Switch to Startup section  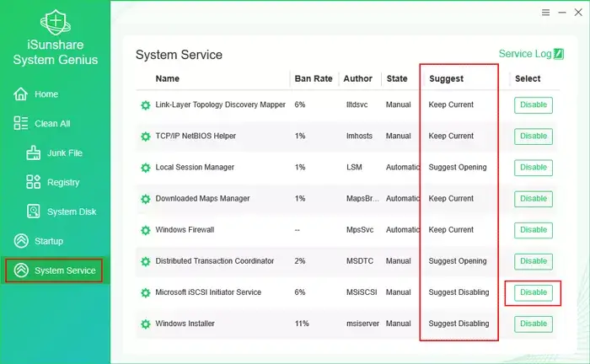click(x=49, y=241)
